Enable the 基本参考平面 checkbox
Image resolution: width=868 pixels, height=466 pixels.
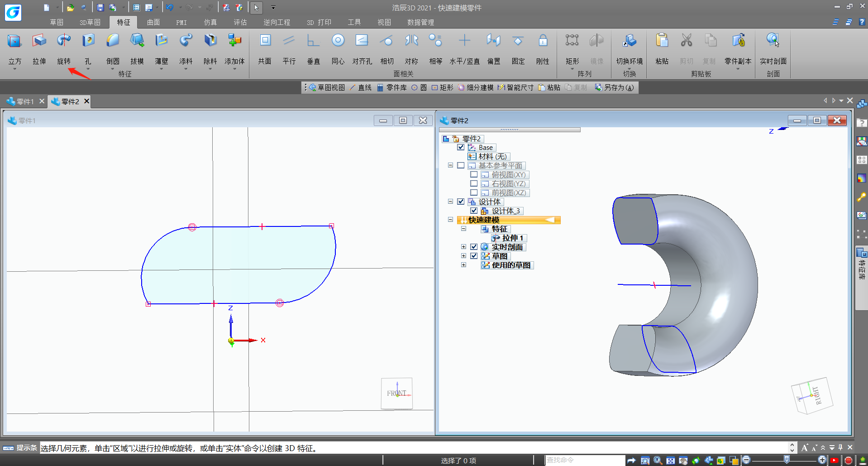[x=461, y=166]
